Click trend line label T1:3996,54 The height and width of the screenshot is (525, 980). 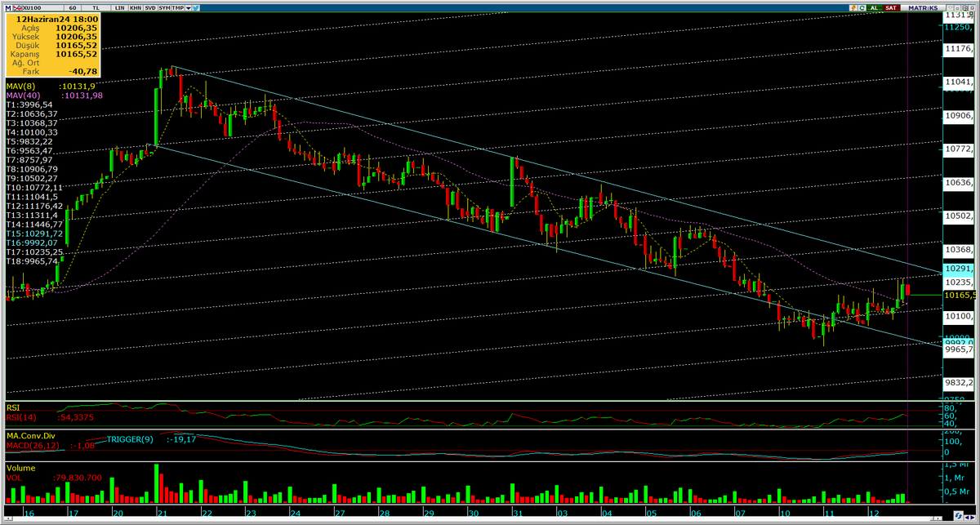click(x=29, y=105)
